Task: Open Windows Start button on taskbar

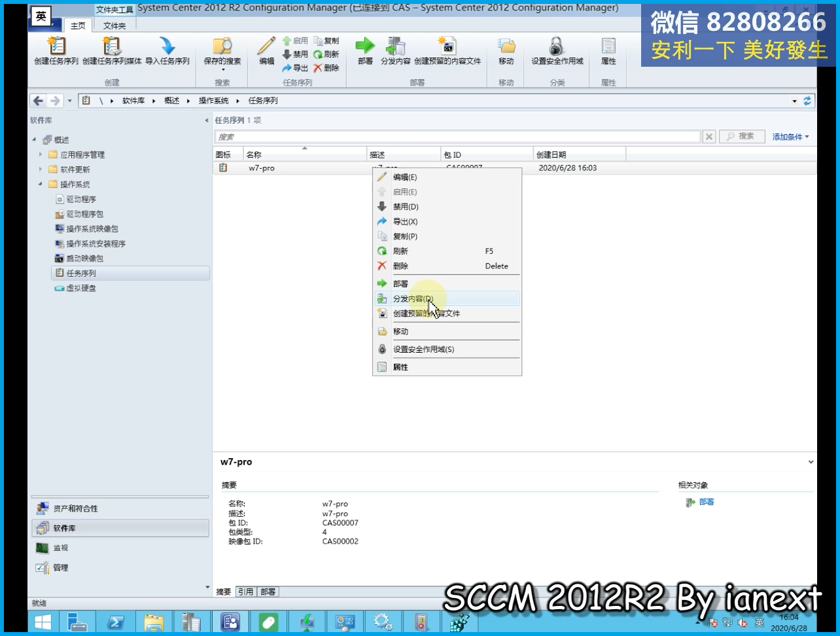Action: (x=43, y=622)
